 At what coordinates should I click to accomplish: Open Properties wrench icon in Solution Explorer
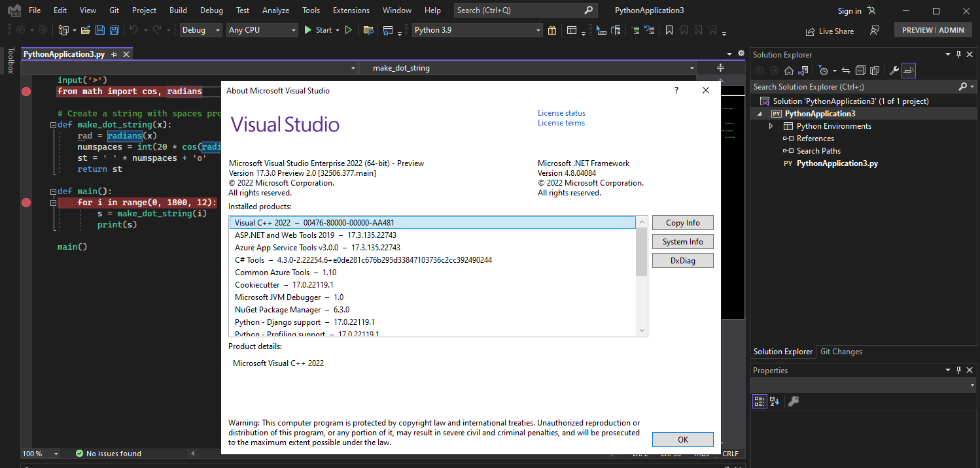pyautogui.click(x=894, y=71)
